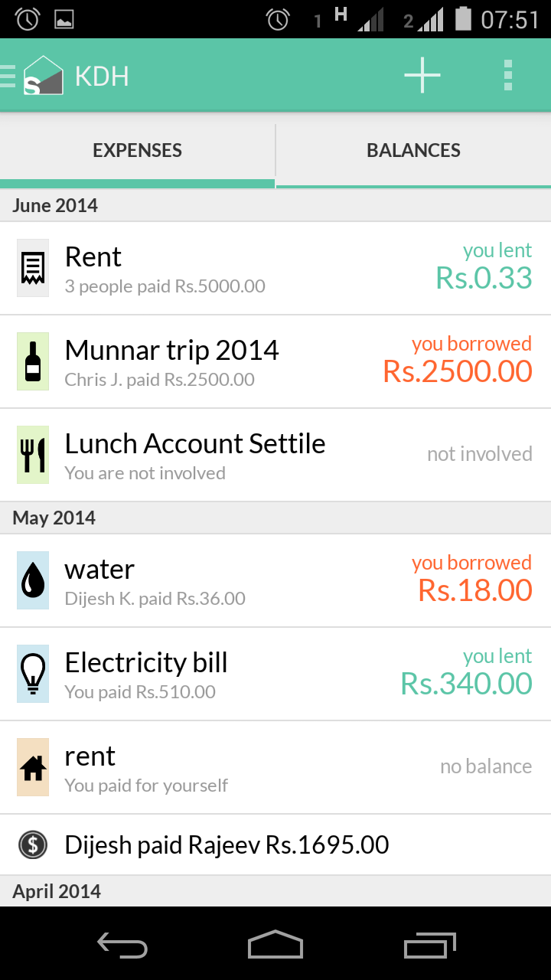Tap the house icon beside rent
Image resolution: width=551 pixels, height=980 pixels.
33,767
